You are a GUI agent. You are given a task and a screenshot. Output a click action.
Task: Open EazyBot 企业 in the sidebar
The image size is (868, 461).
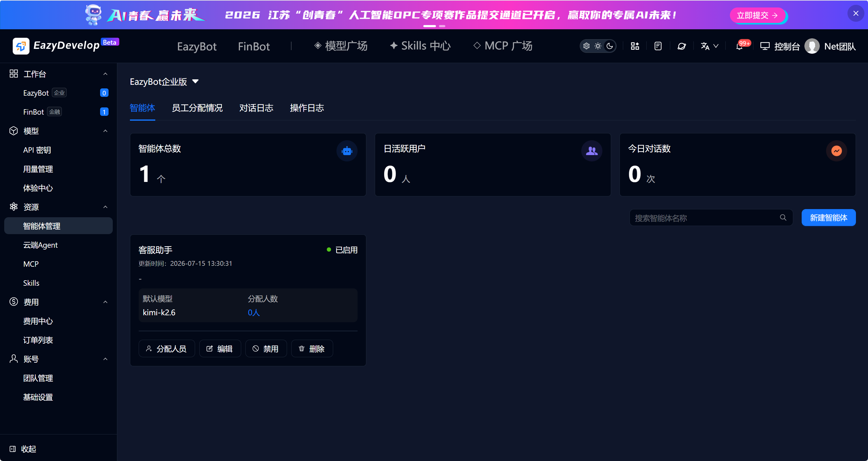pos(58,93)
